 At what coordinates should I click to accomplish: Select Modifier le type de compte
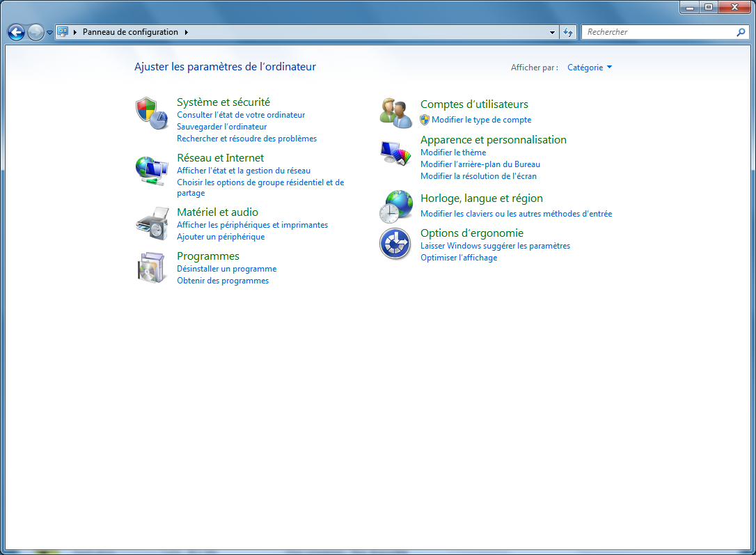[481, 120]
